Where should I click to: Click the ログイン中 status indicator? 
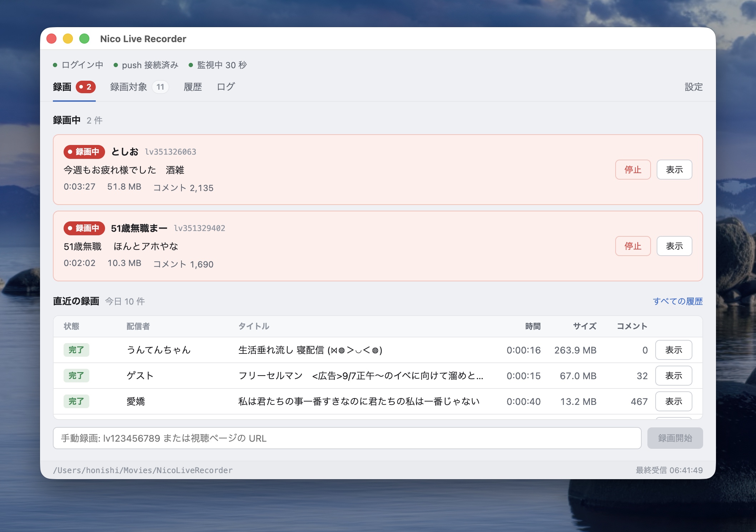point(78,65)
